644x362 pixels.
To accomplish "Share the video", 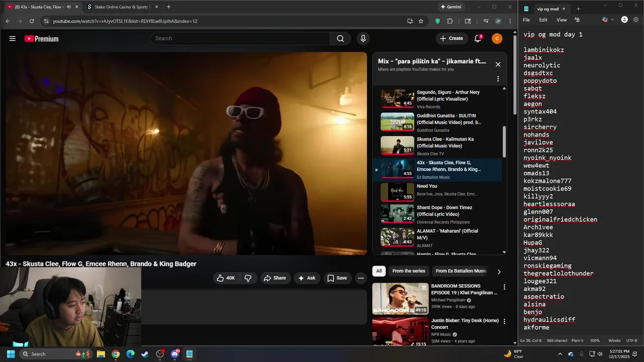I will [x=275, y=278].
